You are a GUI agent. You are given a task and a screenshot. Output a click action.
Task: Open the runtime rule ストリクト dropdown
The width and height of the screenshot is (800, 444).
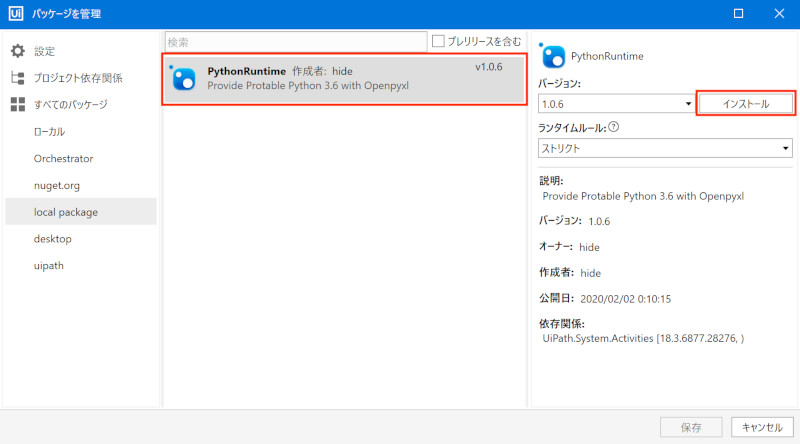click(x=665, y=149)
